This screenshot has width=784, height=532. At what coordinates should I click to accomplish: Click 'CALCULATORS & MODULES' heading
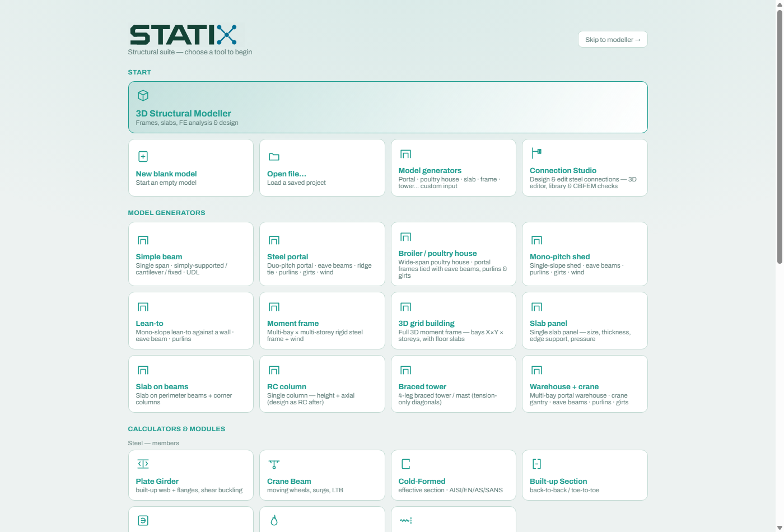[x=176, y=429]
